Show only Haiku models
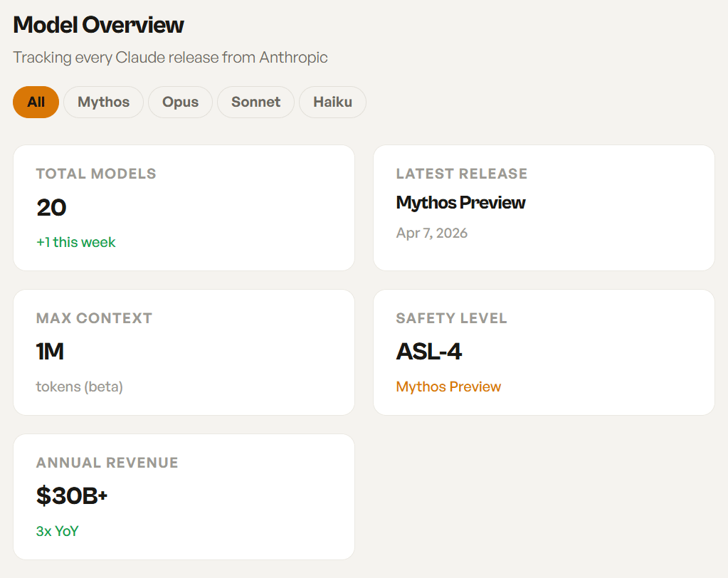The width and height of the screenshot is (728, 578). [x=332, y=102]
